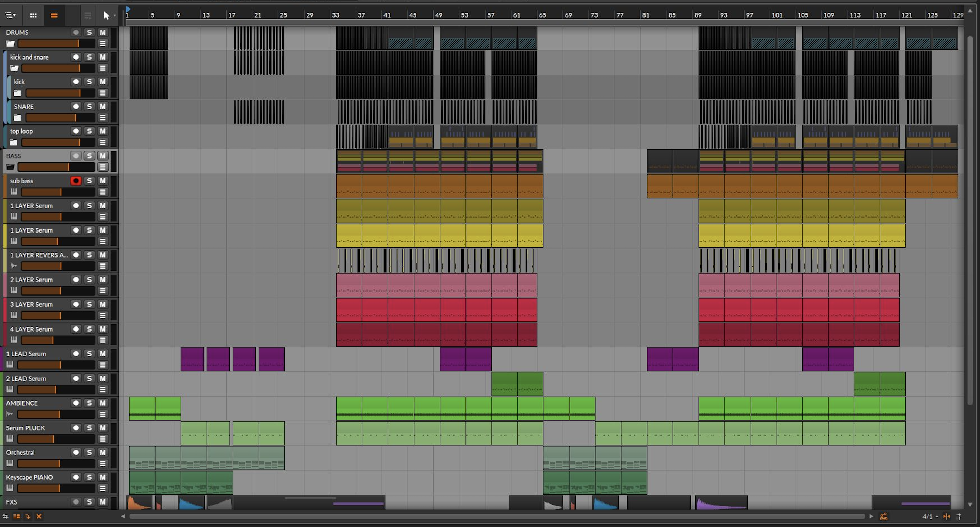
Task: Mute the Serum PLUCK track
Action: click(x=103, y=428)
